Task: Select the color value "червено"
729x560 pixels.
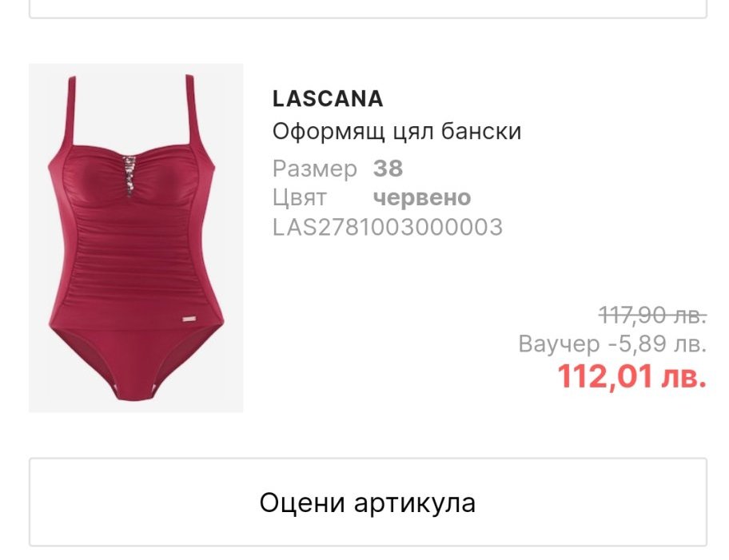Action: pyautogui.click(x=422, y=198)
